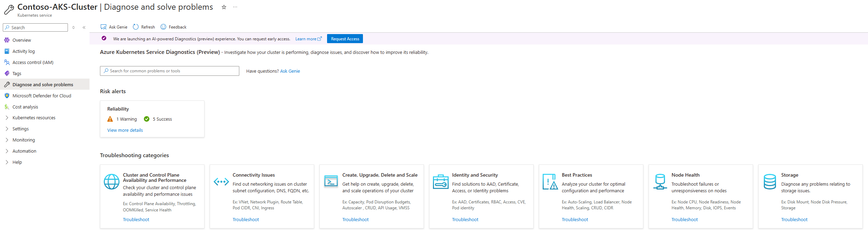868x234 pixels.
Task: Click the Tags icon in sidebar
Action: pos(7,73)
